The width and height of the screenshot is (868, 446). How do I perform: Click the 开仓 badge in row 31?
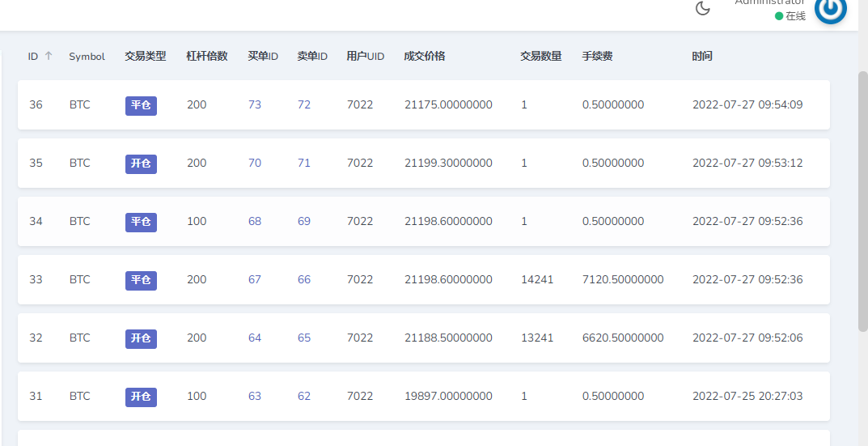[x=141, y=397]
